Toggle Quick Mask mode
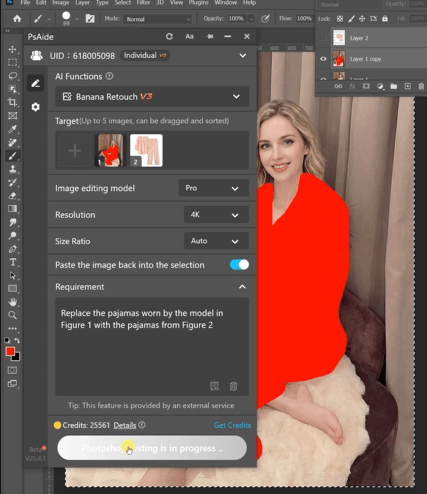 click(13, 370)
